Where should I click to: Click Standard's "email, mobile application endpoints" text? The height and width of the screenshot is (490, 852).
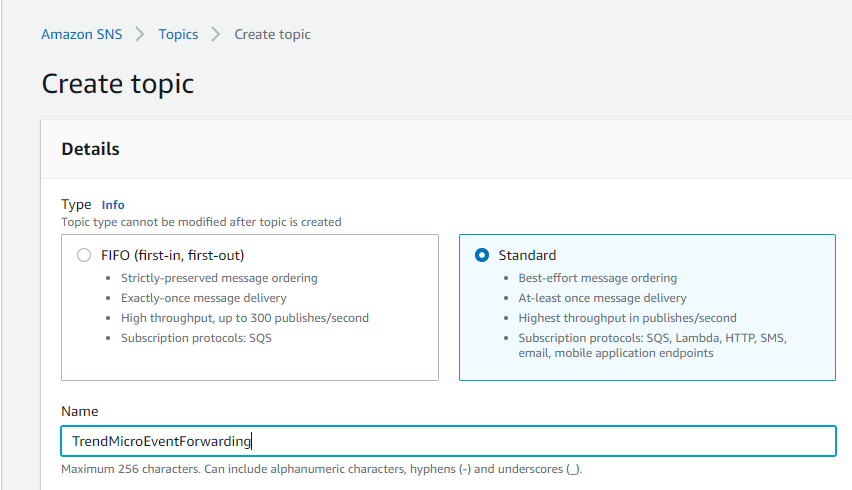pos(616,353)
